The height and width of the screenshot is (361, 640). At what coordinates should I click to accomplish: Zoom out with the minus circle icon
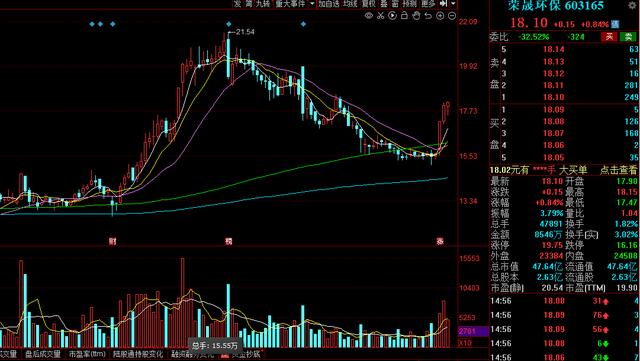click(452, 16)
